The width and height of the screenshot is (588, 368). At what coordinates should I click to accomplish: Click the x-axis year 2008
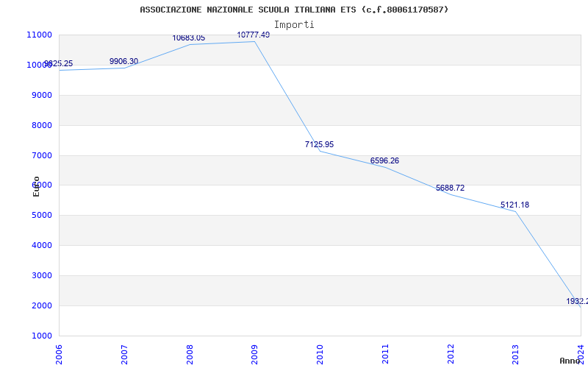click(190, 354)
